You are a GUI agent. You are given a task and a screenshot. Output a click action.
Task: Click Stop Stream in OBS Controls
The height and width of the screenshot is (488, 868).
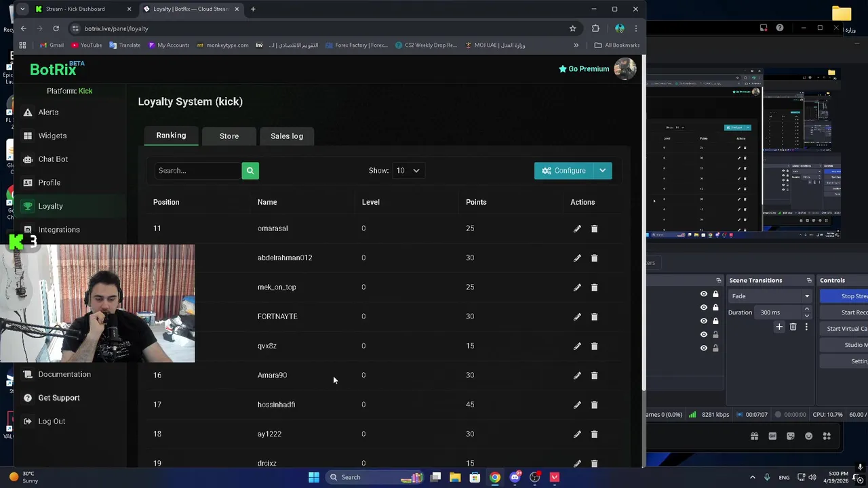(x=844, y=296)
